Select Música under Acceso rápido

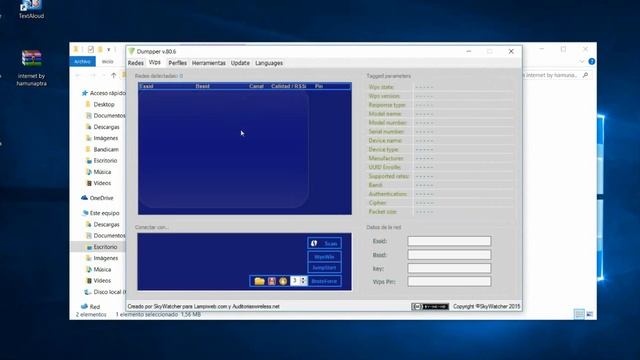(x=99, y=172)
